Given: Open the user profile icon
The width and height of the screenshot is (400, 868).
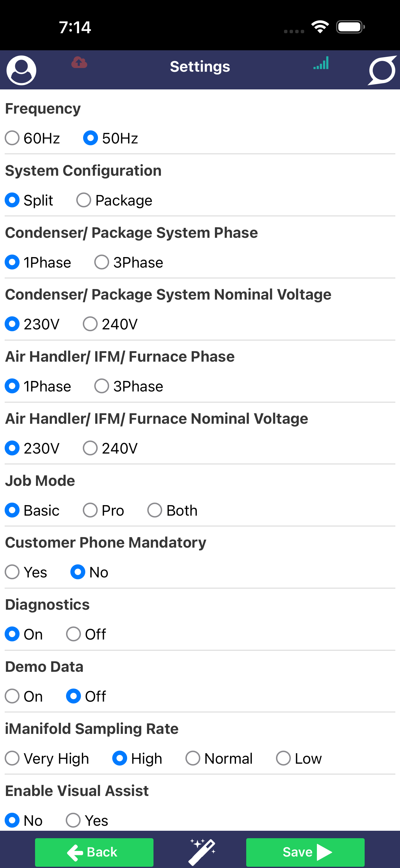Looking at the screenshot, I should point(21,70).
